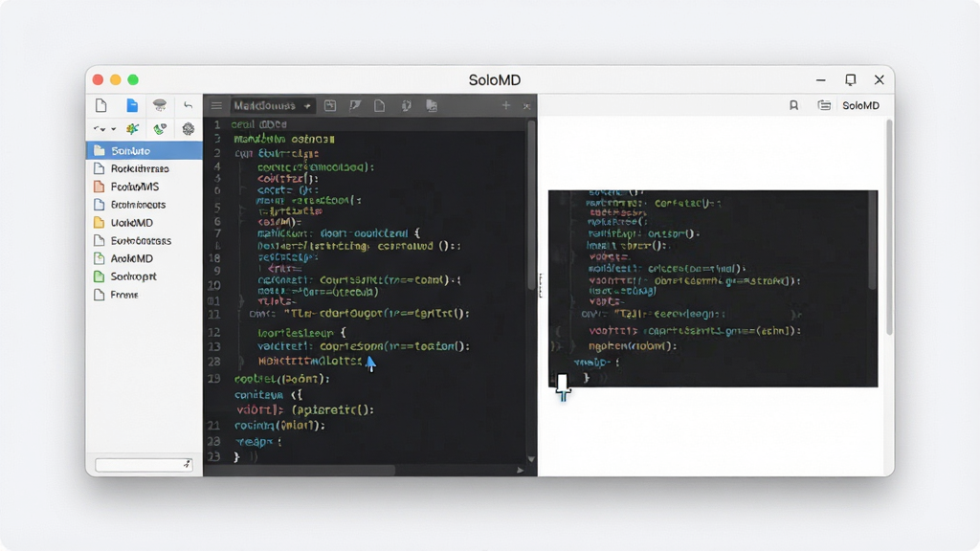Click the dark code block in the preview pane
The height and width of the screenshot is (551, 980).
point(712,289)
